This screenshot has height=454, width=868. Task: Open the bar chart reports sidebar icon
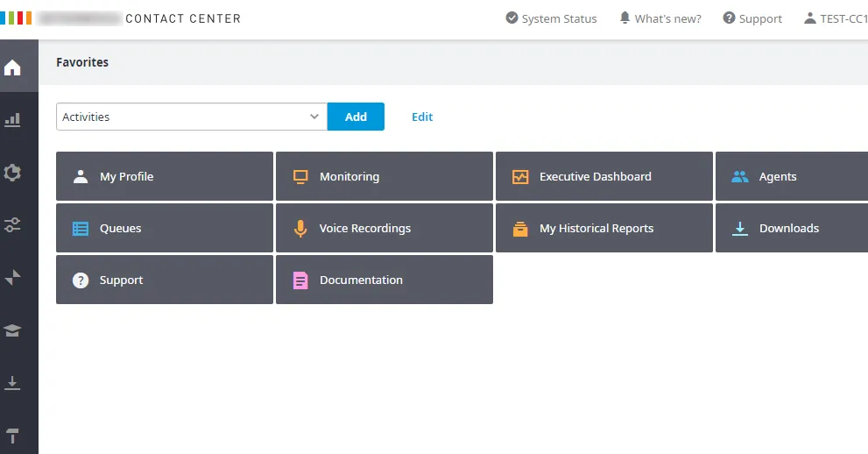pyautogui.click(x=12, y=120)
